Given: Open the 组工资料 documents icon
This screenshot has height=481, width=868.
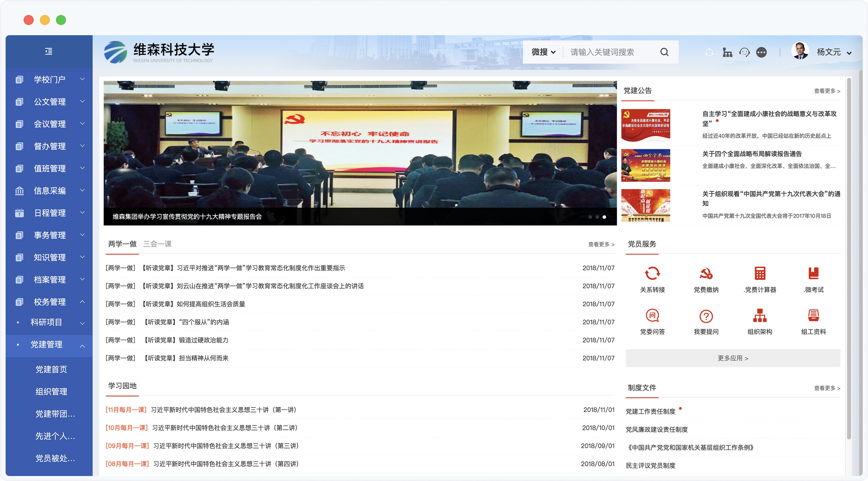Looking at the screenshot, I should click(x=814, y=316).
